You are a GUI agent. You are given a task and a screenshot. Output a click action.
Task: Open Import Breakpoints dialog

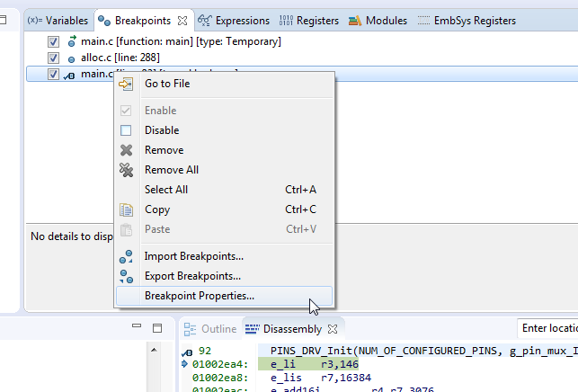[224, 256]
